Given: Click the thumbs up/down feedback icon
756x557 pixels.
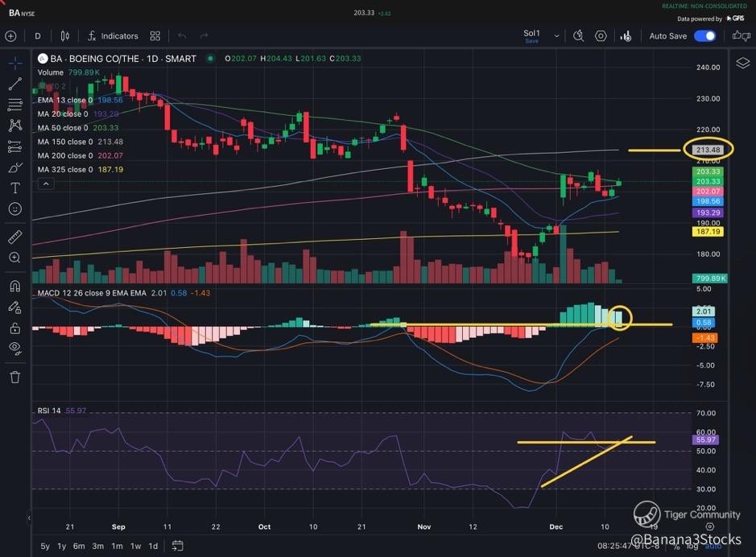Looking at the screenshot, I should click(742, 35).
